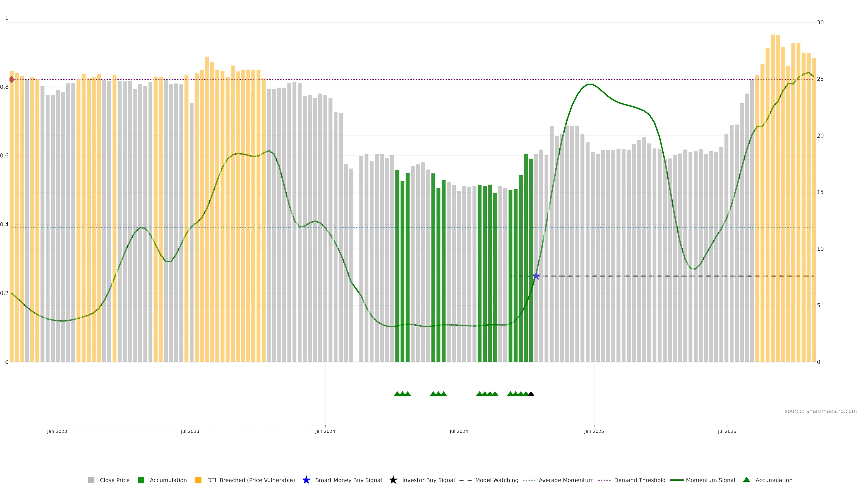Click the red diamond on Demand Threshold line

coord(12,80)
